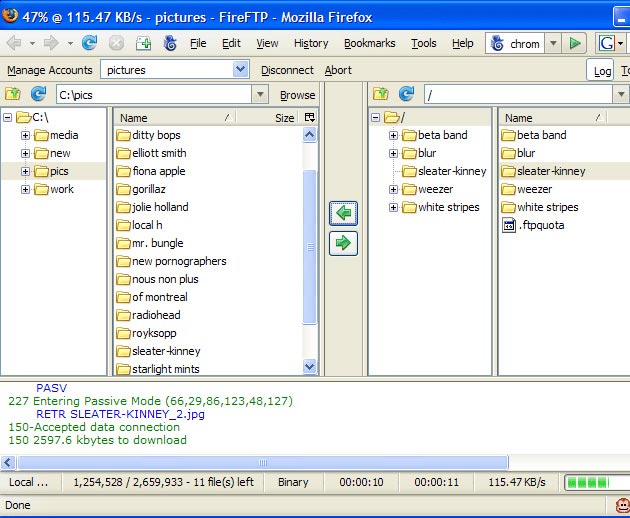Open the Bookmarks menu
The width and height of the screenshot is (630, 518).
(x=370, y=43)
